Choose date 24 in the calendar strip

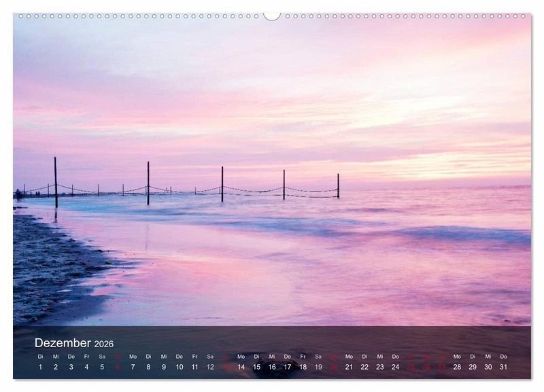point(395,367)
